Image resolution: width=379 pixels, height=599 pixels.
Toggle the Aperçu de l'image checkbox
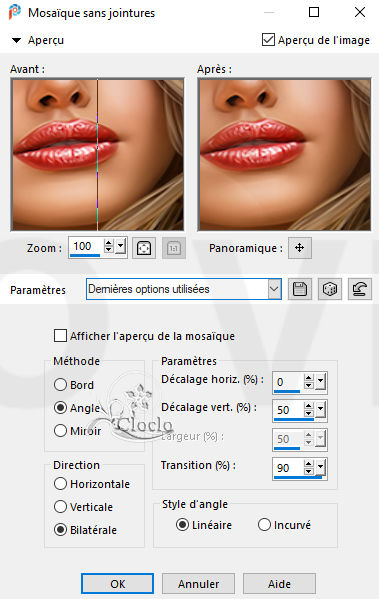(268, 40)
